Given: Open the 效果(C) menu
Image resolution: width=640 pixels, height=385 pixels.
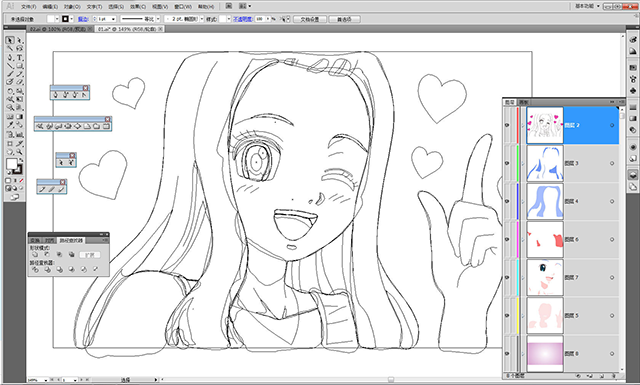Looking at the screenshot, I should coord(138,7).
